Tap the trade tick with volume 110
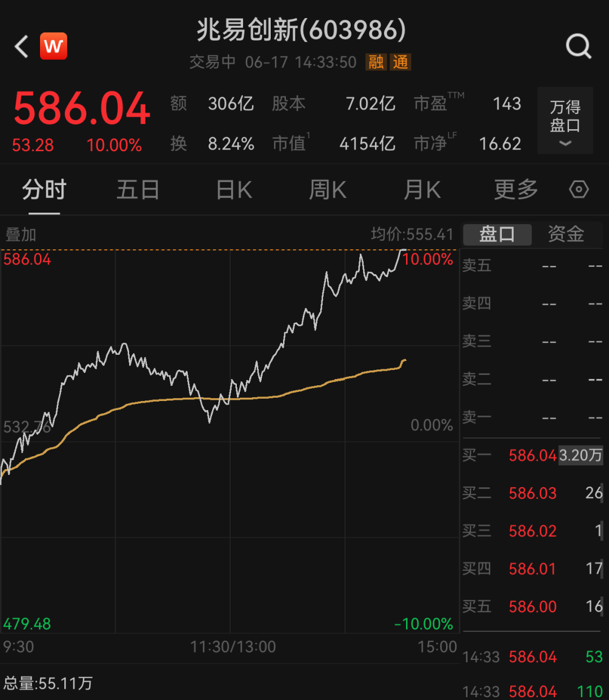The width and height of the screenshot is (609, 700). (x=533, y=690)
